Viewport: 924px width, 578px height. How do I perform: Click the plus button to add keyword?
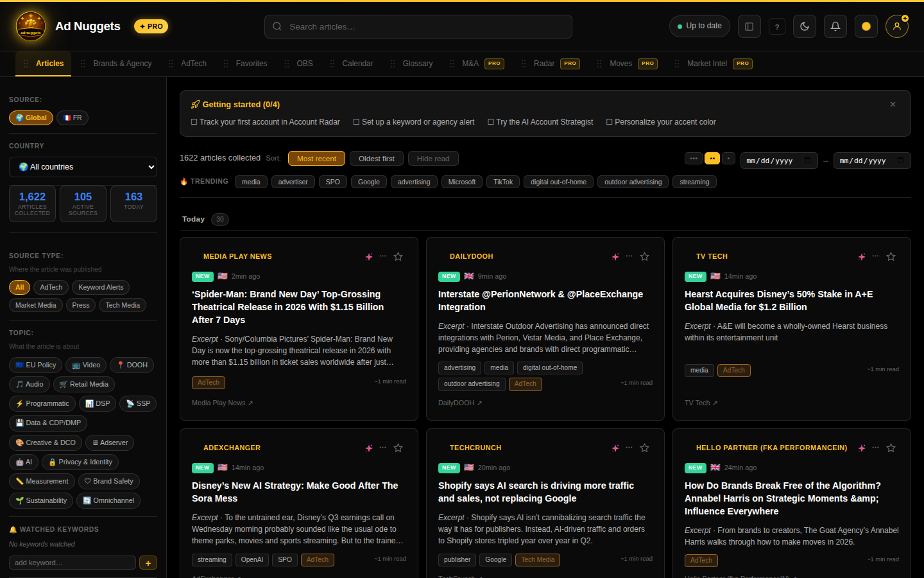148,563
